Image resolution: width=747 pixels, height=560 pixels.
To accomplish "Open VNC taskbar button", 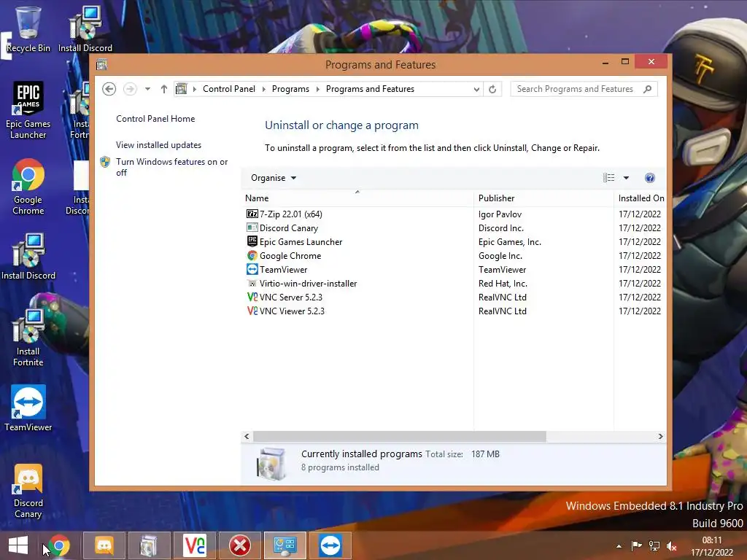I will click(194, 545).
